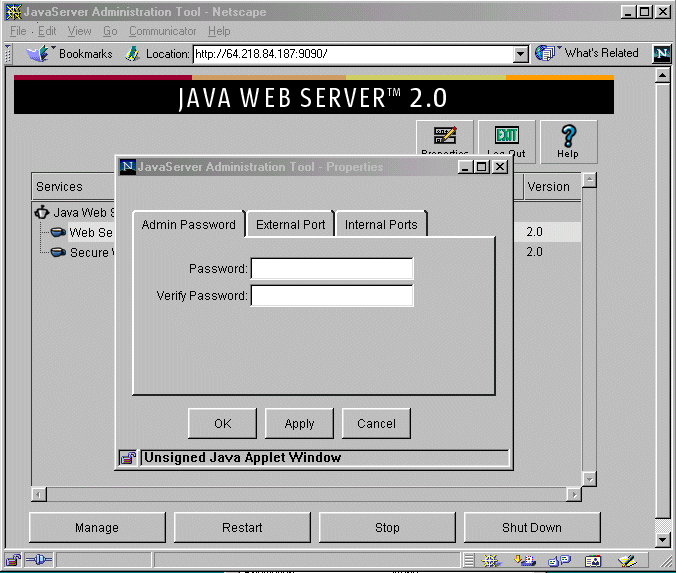Click the Log Out exit icon

point(507,135)
